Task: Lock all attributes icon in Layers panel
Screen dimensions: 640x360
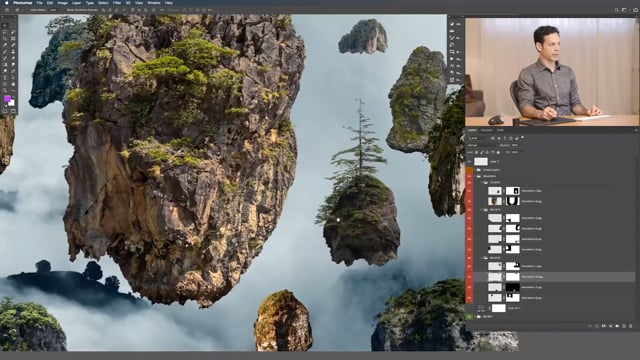Action: (498, 152)
